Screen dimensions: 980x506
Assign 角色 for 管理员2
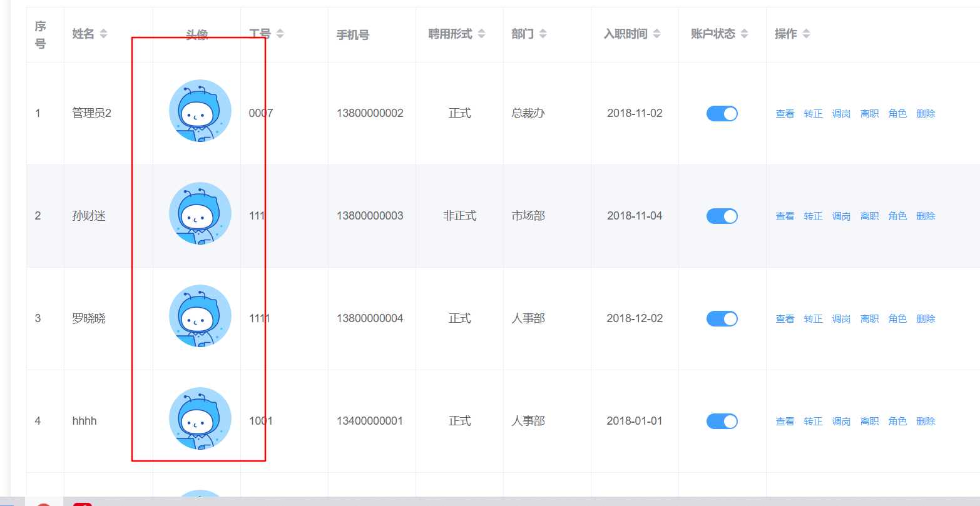pyautogui.click(x=897, y=113)
